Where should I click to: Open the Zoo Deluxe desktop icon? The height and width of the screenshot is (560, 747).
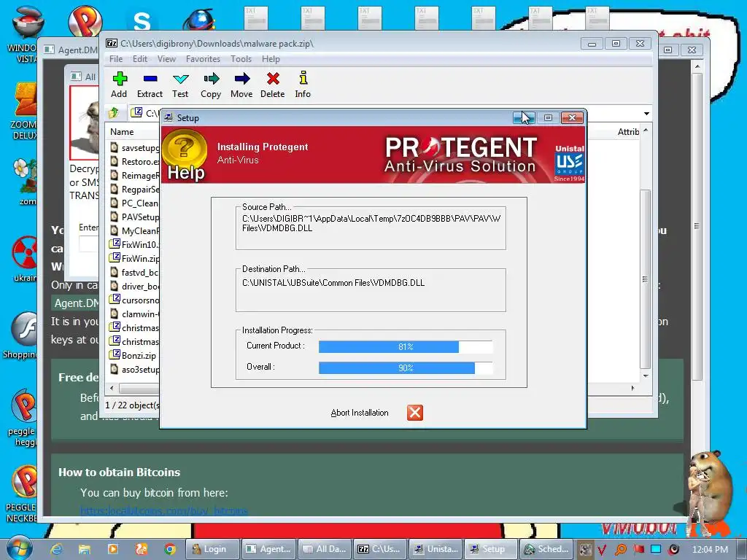coord(25,112)
